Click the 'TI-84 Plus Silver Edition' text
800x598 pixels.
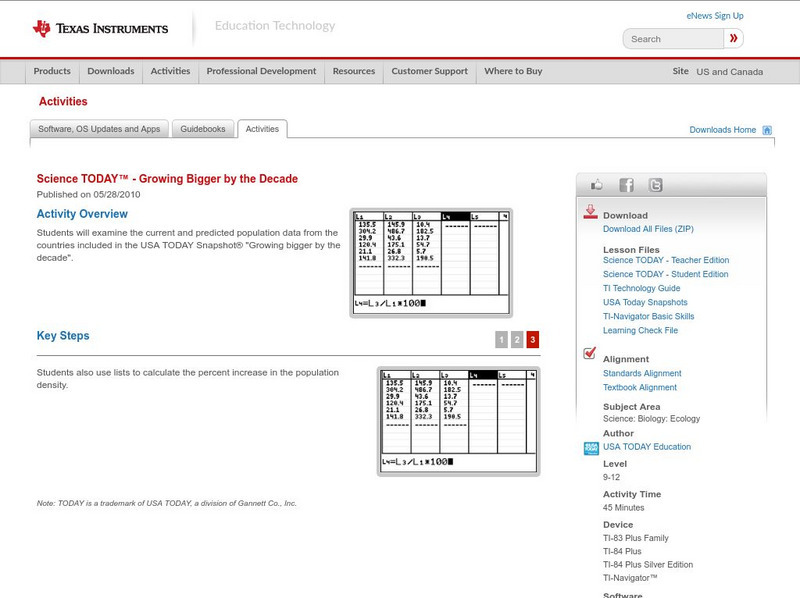click(648, 565)
